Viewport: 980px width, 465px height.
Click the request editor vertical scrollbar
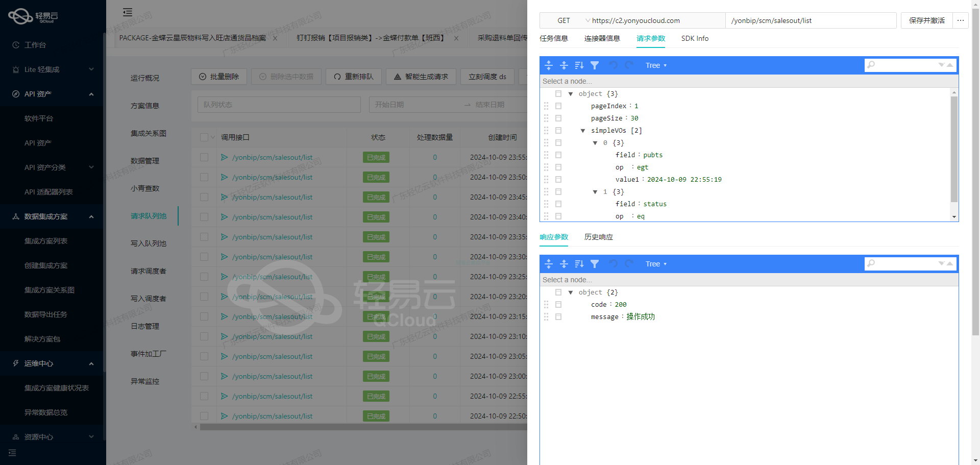(x=954, y=149)
